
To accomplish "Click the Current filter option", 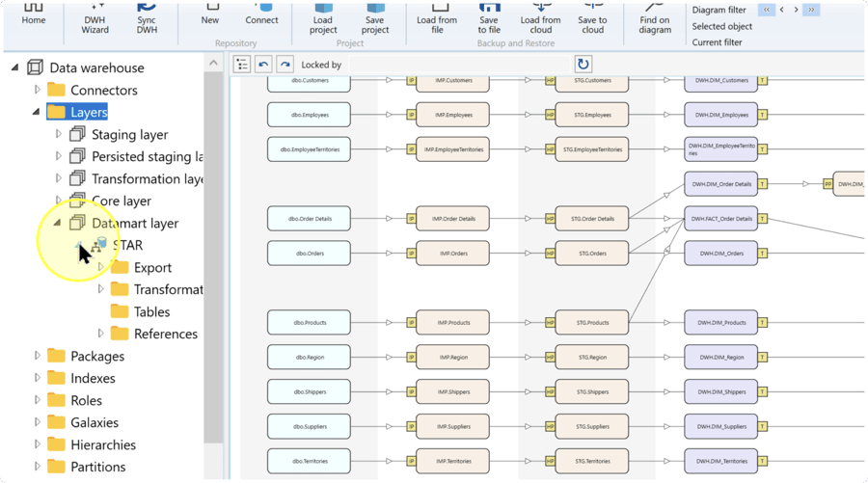I will [717, 42].
